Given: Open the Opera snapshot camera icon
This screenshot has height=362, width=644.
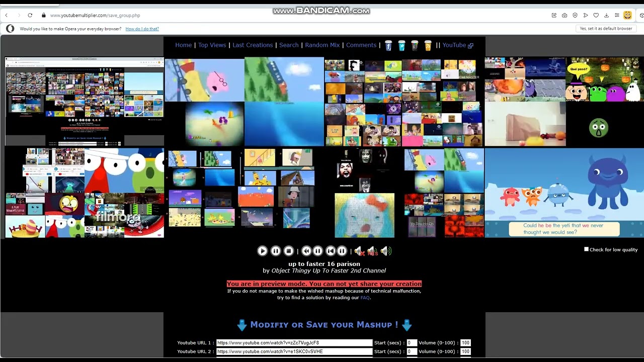Looking at the screenshot, I should (x=565, y=15).
